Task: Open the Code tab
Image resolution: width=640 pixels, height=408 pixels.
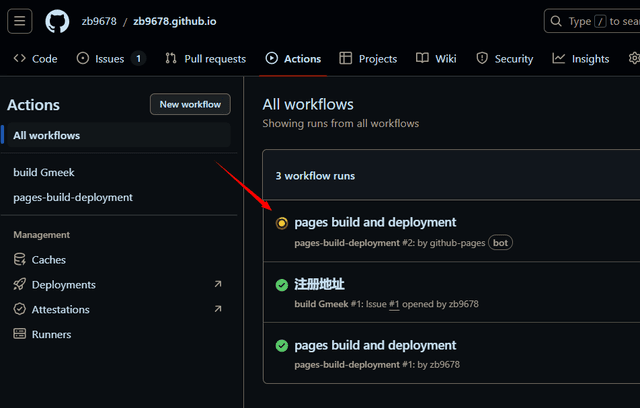Action: pos(35,59)
